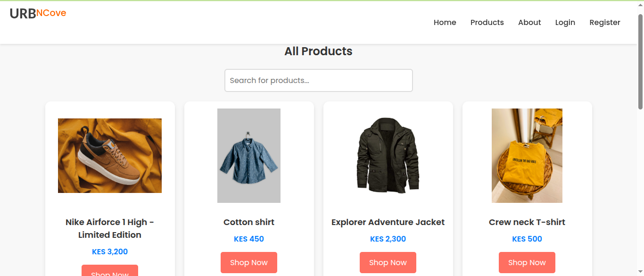Open the About page link
Image resolution: width=644 pixels, height=276 pixels.
pos(529,22)
